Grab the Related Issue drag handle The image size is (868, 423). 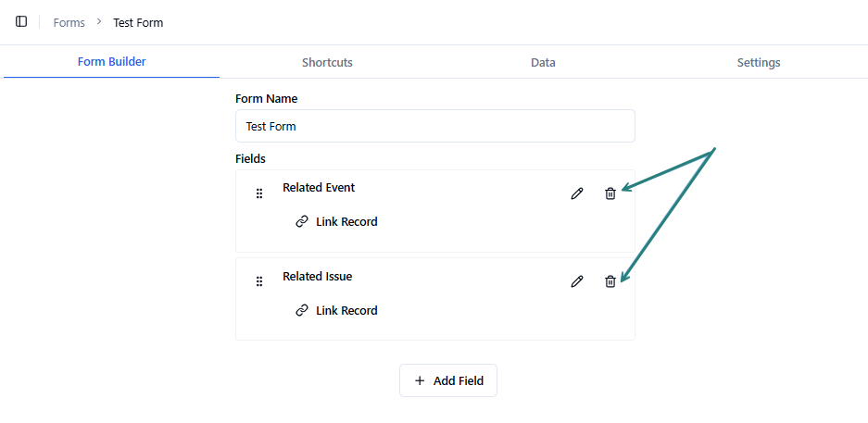(259, 281)
